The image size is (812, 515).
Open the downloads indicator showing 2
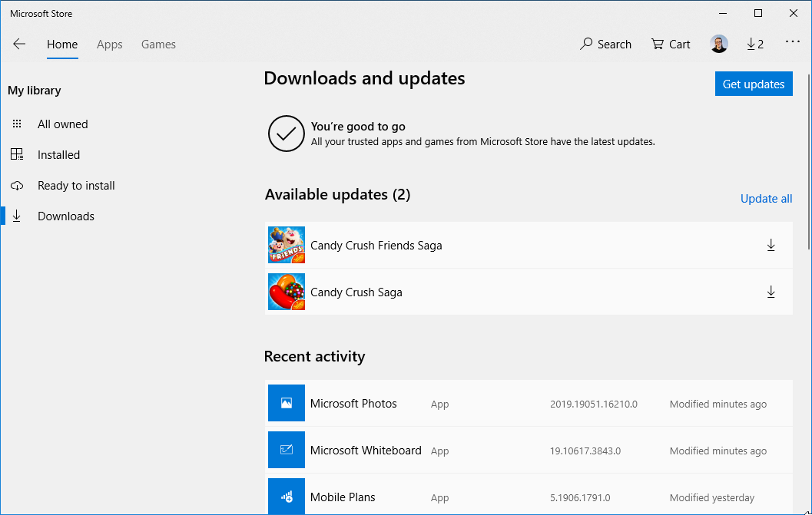(x=755, y=44)
